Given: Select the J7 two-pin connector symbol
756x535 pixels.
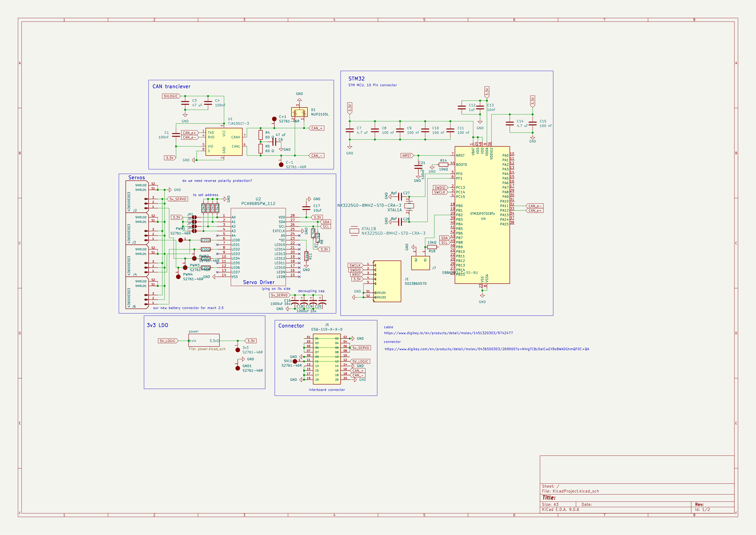Looking at the screenshot, I should tap(421, 263).
